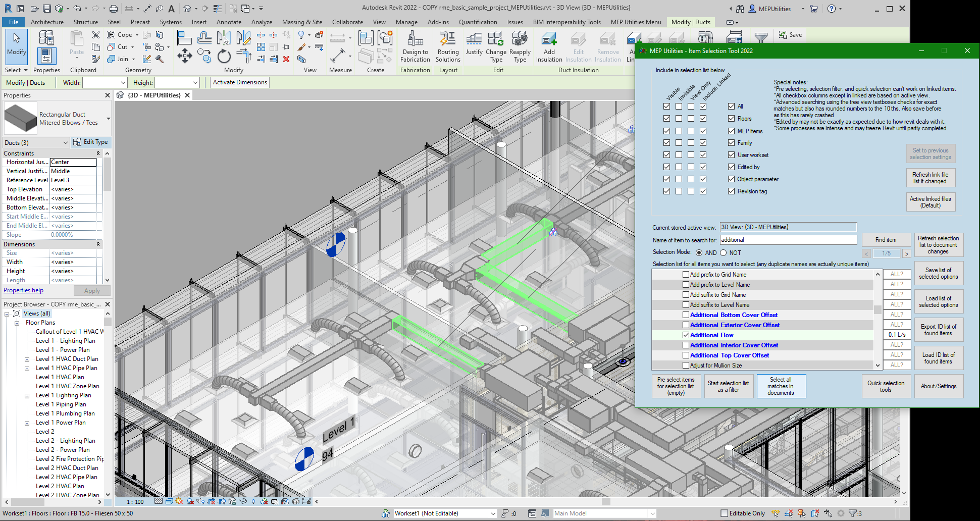Click the red Delete X icon
The image size is (980, 521).
[286, 59]
